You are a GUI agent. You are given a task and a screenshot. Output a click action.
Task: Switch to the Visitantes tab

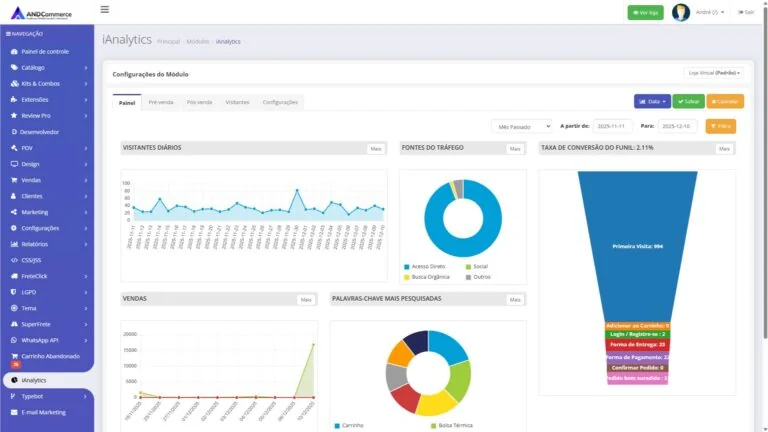pos(237,102)
